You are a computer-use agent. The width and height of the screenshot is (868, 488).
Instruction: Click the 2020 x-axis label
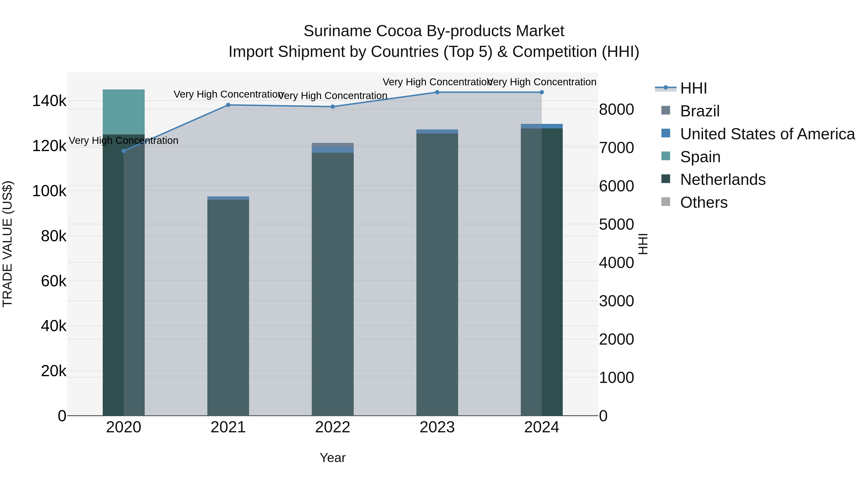124,427
